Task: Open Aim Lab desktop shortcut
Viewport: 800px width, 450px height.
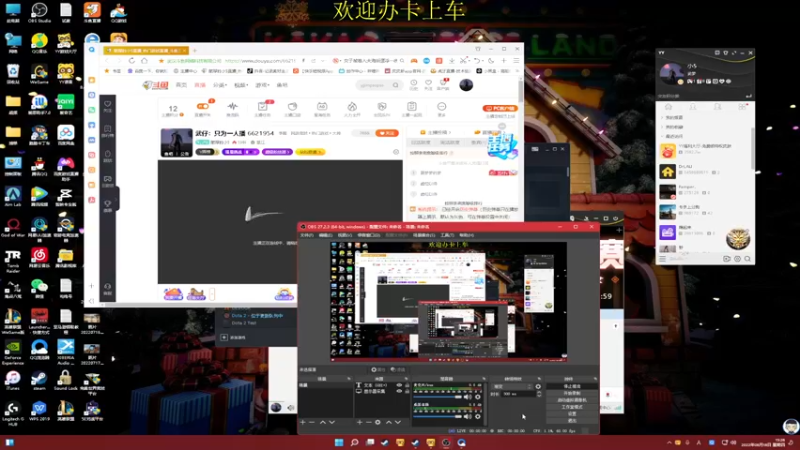Action: coord(13,196)
